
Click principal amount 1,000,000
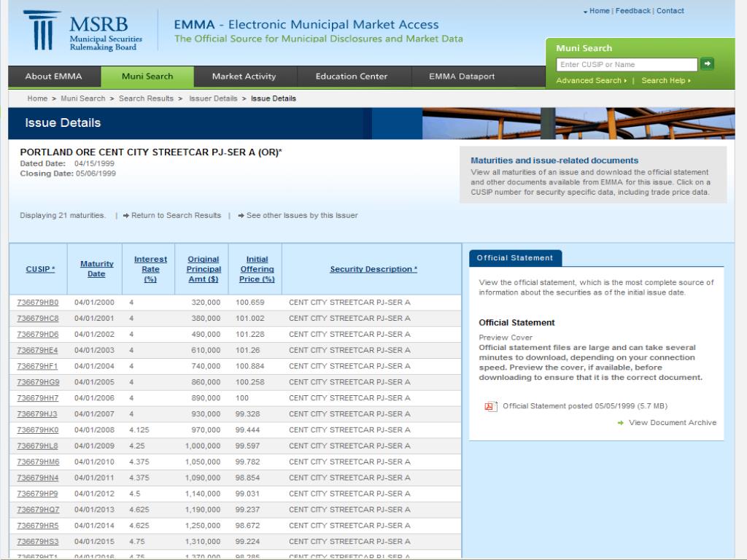coord(203,446)
